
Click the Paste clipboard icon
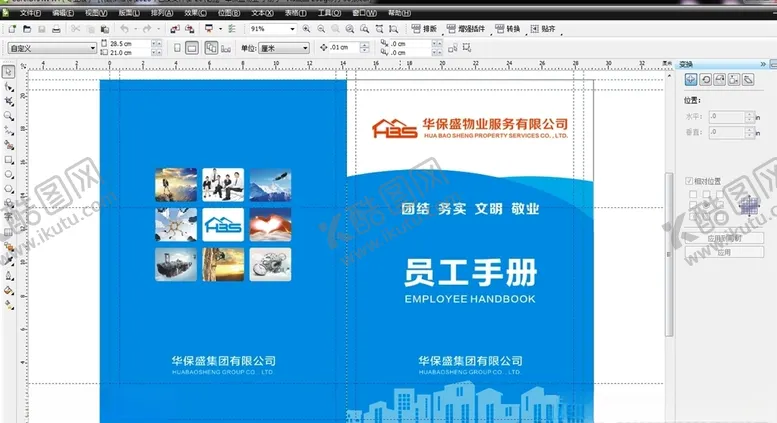[105, 29]
